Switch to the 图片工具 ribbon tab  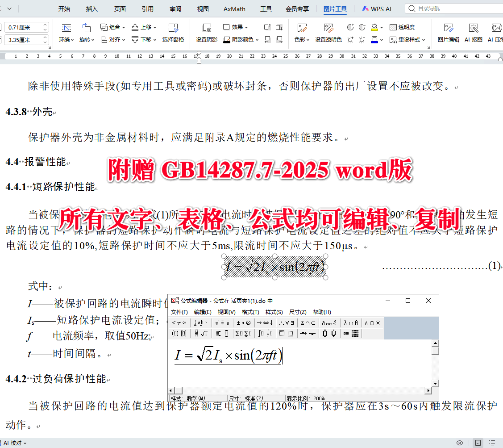pyautogui.click(x=335, y=8)
